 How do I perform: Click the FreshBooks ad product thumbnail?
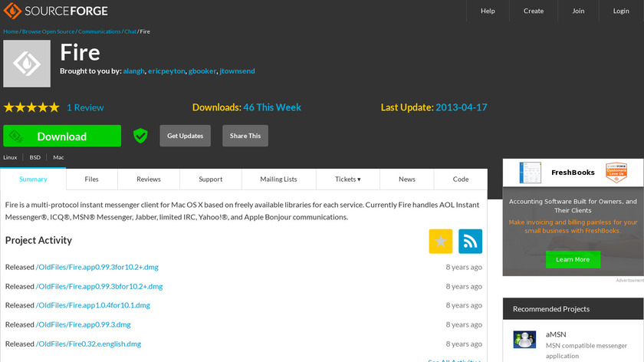pos(530,173)
